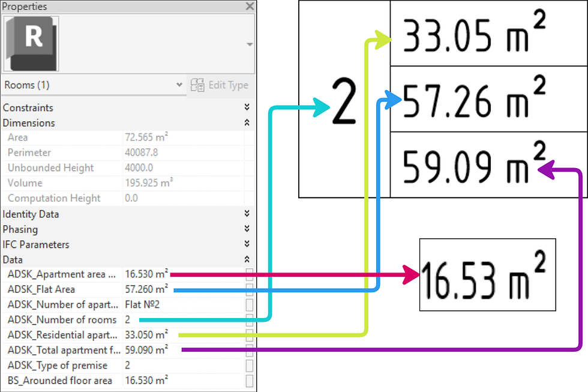The height and width of the screenshot is (392, 588).
Task: Click associate button for ADSK_Number of rooms row
Action: (250, 320)
